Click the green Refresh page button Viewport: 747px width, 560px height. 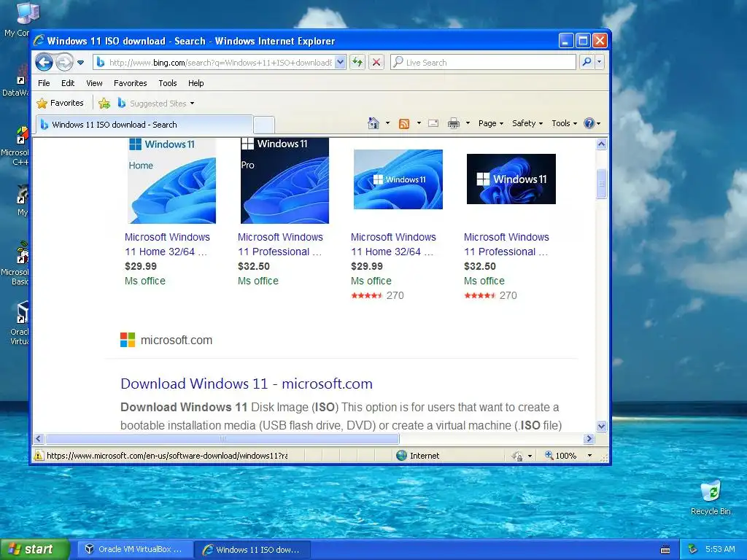tap(357, 63)
